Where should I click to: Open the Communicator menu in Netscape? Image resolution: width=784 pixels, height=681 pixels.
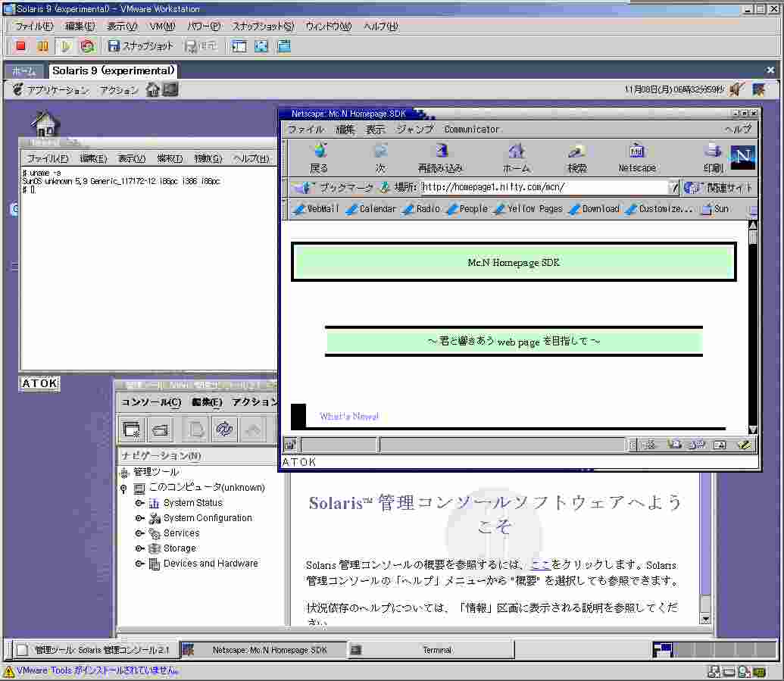[472, 130]
